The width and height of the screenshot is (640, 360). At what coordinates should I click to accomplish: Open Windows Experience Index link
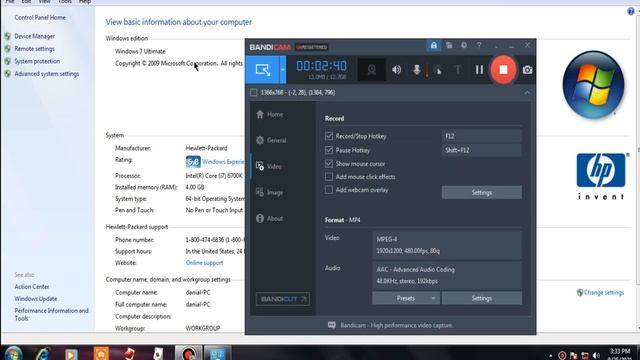(223, 162)
